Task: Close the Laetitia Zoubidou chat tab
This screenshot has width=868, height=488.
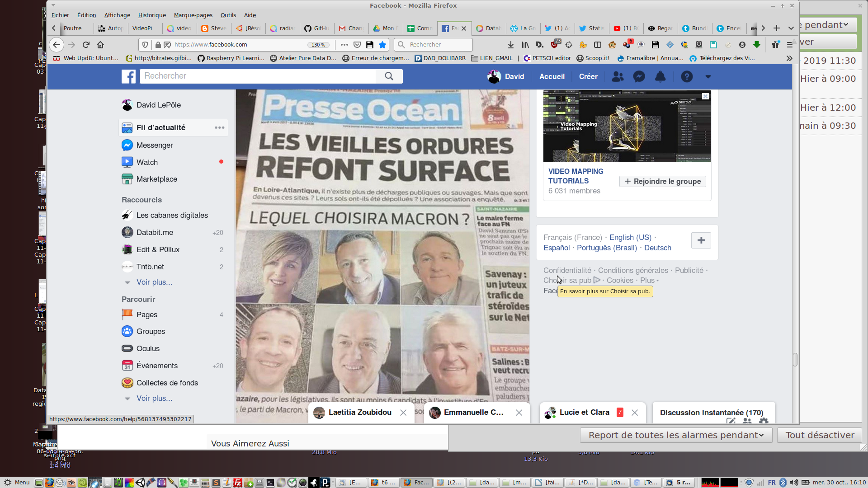Action: pos(403,413)
